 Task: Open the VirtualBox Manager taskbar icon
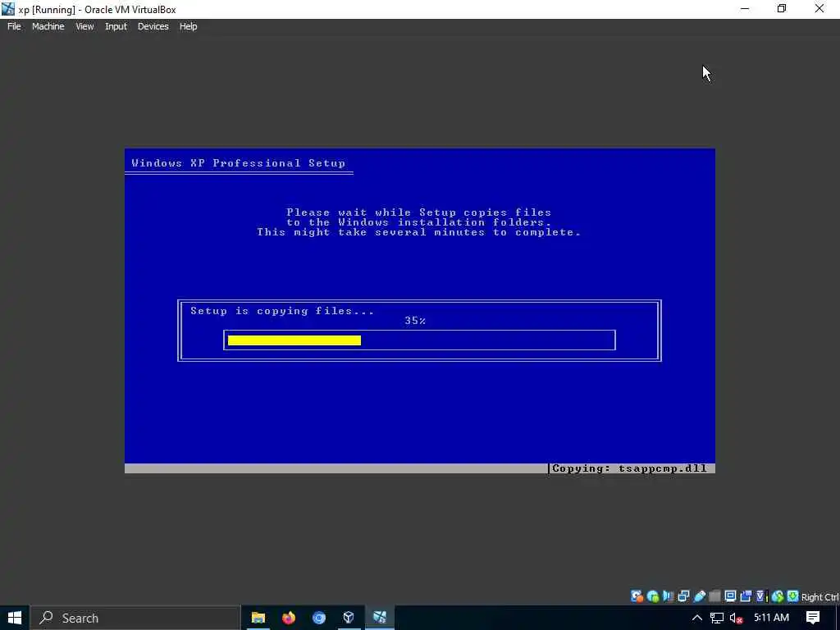[x=349, y=618]
